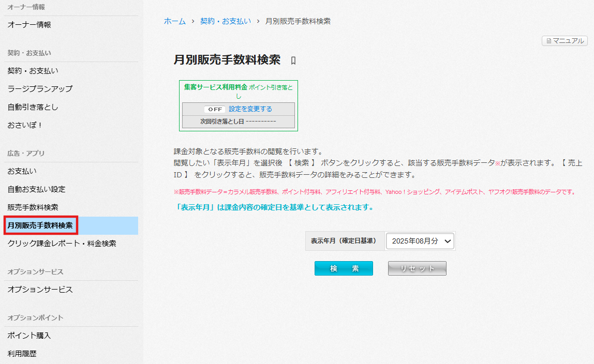Select お支払い under 広告・アプリ
Screen dimensions: 594x364
tap(22, 171)
